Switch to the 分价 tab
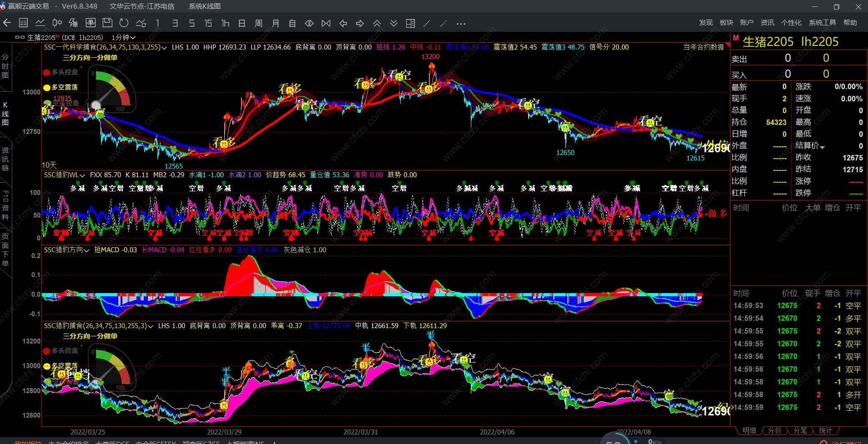868x444 pixels. pyautogui.click(x=774, y=430)
